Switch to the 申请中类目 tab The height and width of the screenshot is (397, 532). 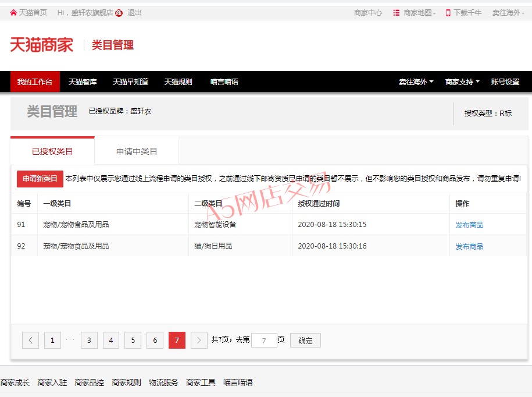point(137,151)
